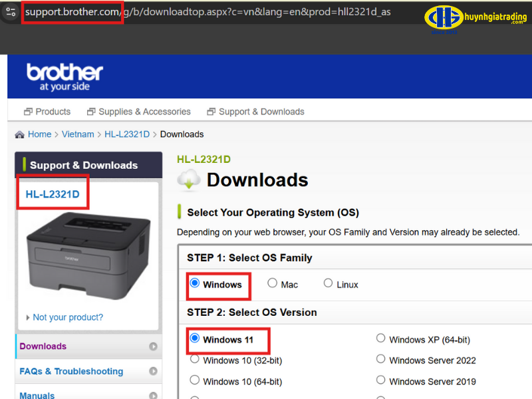Screen dimensions: 532x399
Task: Choose Windows 10 (64-bit) version
Action: 195,380
